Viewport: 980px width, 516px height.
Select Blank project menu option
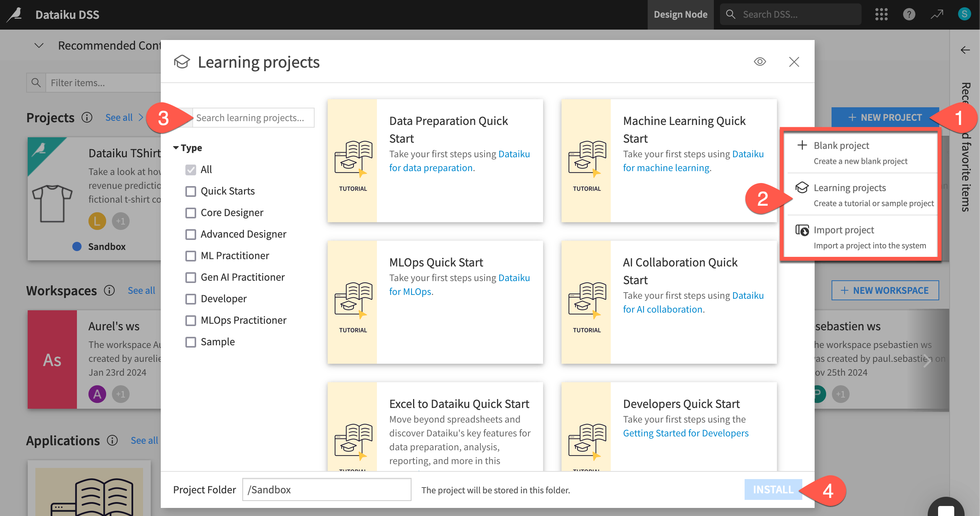point(862,153)
